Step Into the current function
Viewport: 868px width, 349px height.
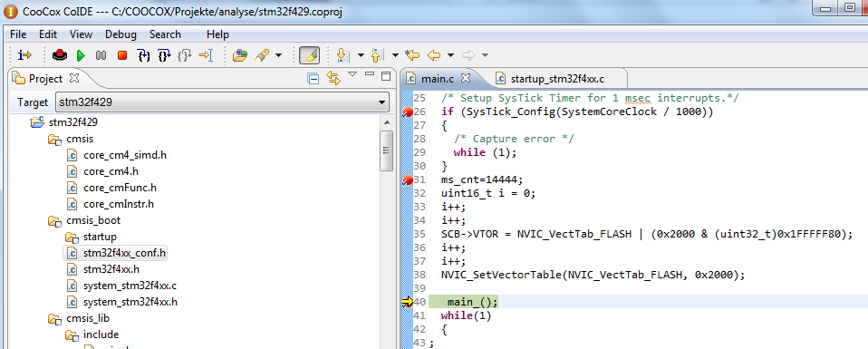(143, 55)
